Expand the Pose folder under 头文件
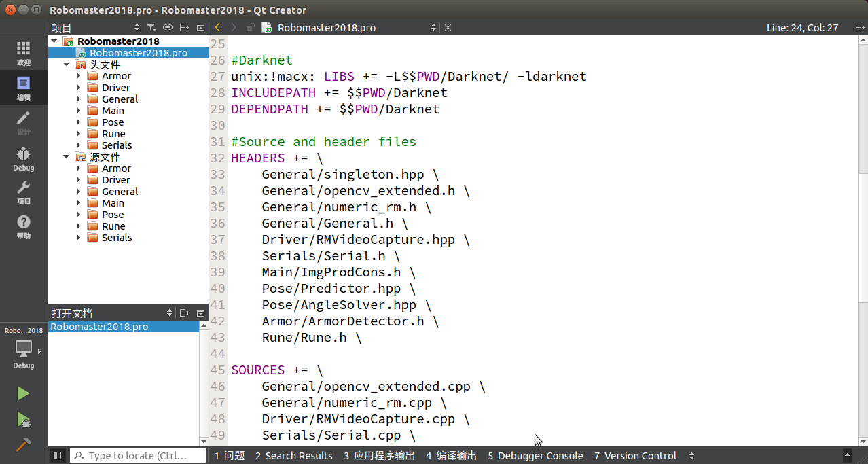868x464 pixels. pos(79,122)
